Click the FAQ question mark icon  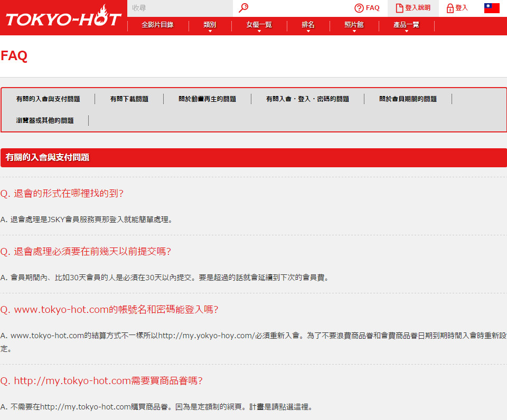[x=359, y=8]
